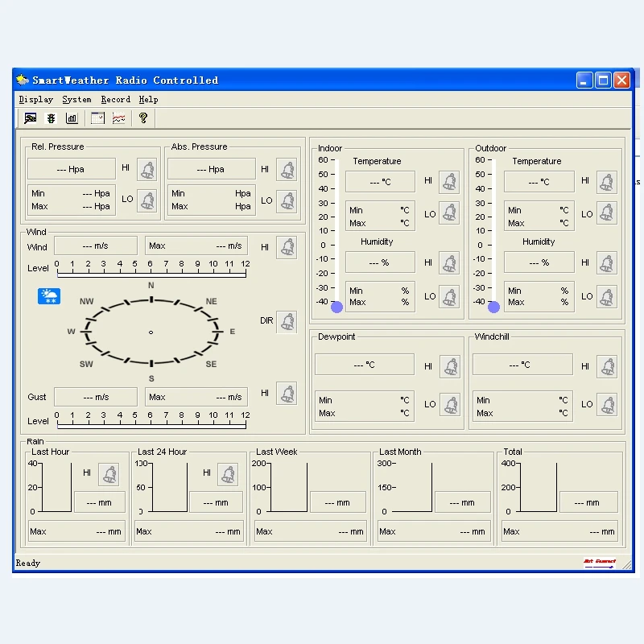Toggle Indoor Temperature HI alarm bell
The image size is (644, 644).
449,181
